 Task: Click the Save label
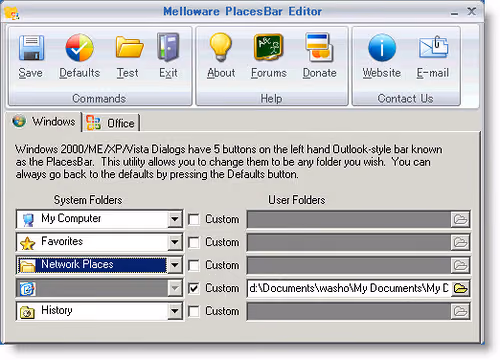[x=31, y=73]
